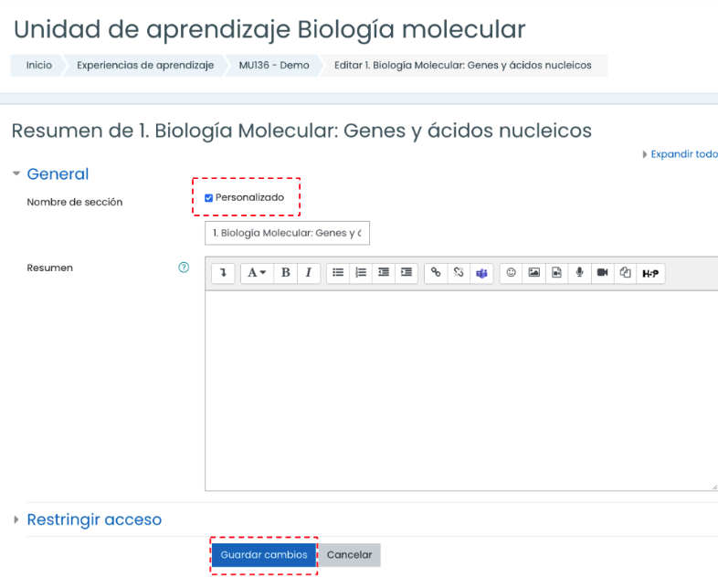Viewport: 718px width, 588px height.
Task: Open the paragraph styles A dropdown
Action: tap(257, 273)
